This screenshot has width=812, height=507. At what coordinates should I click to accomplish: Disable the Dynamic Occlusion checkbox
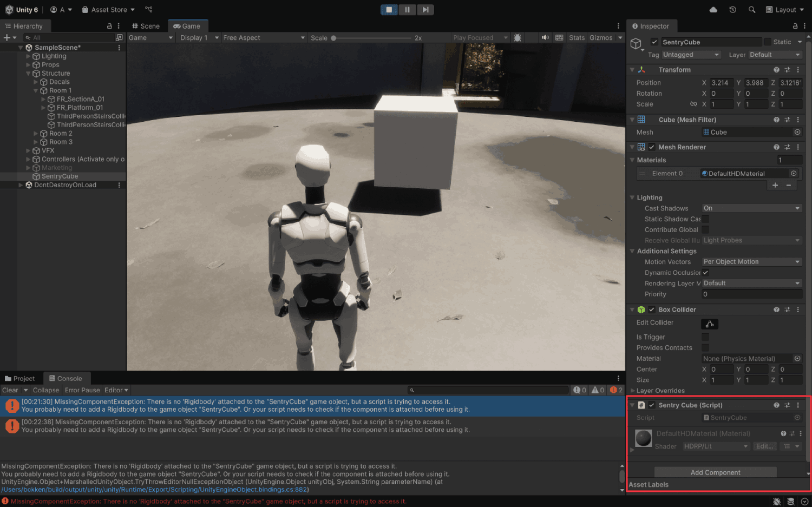click(705, 273)
